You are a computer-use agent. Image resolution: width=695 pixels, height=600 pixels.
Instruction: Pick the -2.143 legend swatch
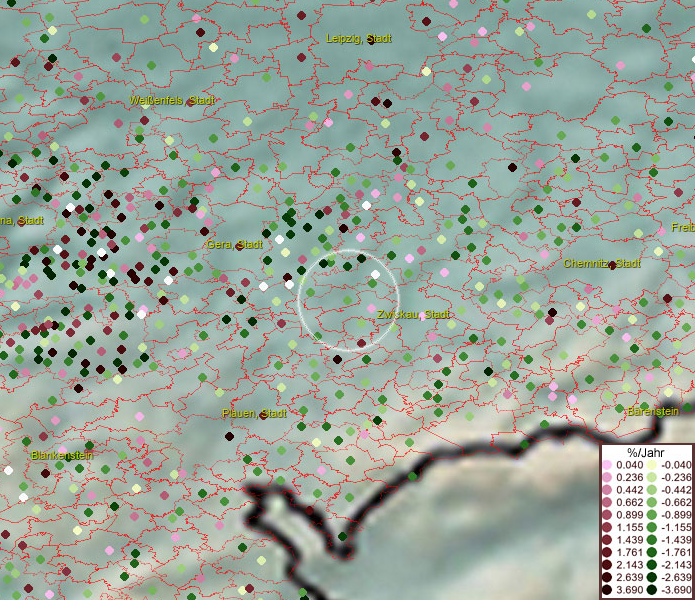652,565
